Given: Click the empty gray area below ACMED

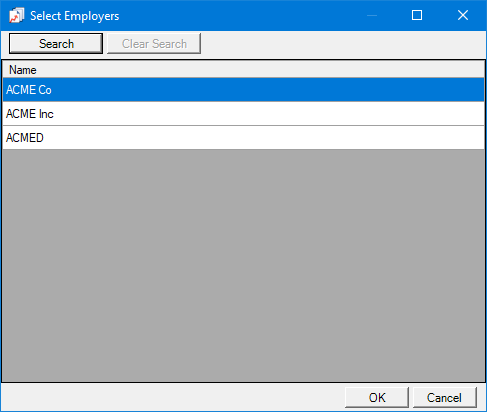Looking at the screenshot, I should 243,266.
